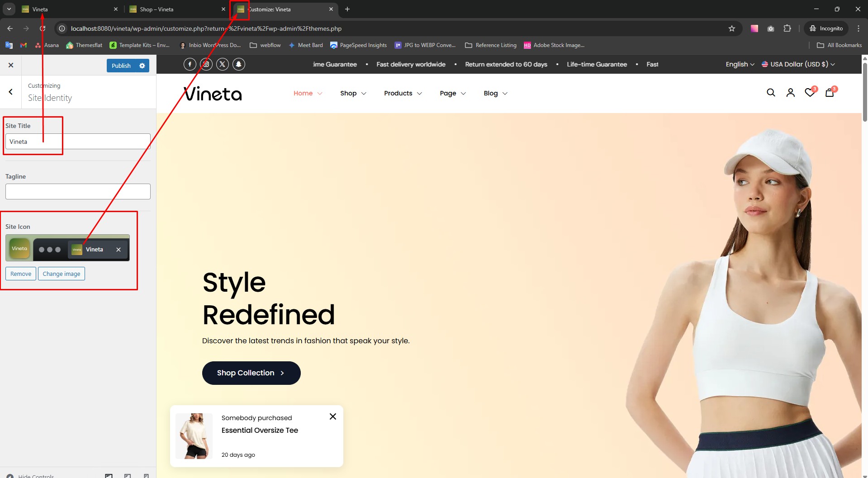Click the page vertical scrollbar

(x=865, y=92)
